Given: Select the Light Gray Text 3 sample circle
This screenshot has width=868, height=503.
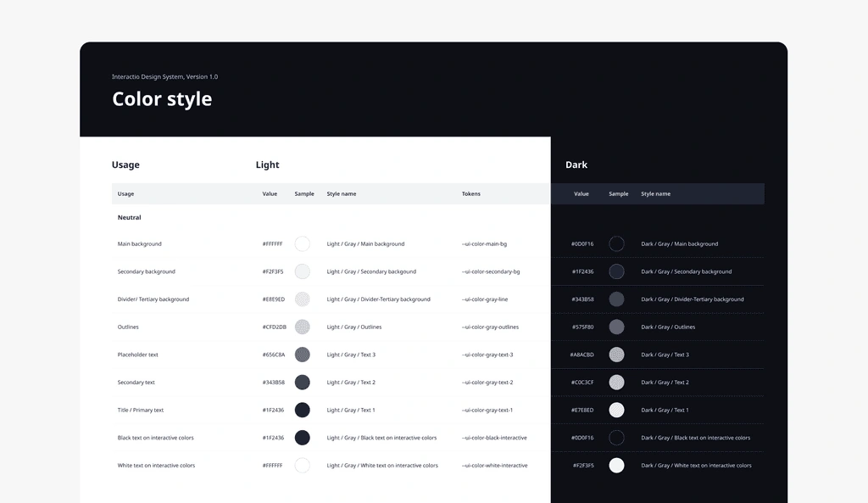Looking at the screenshot, I should pyautogui.click(x=303, y=355).
